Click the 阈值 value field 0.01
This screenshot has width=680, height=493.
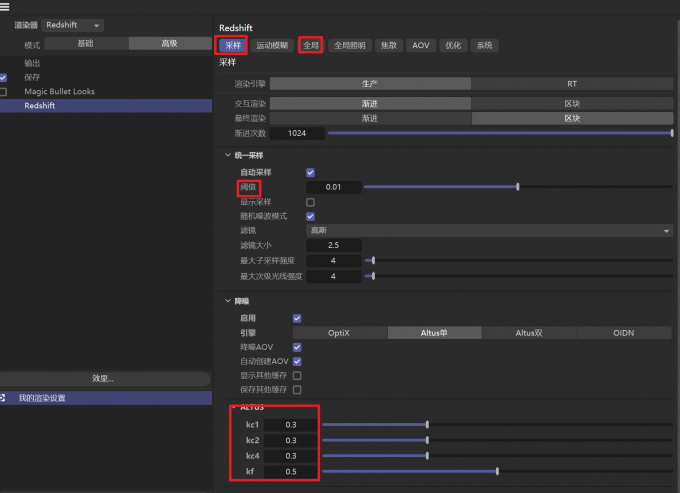(333, 187)
